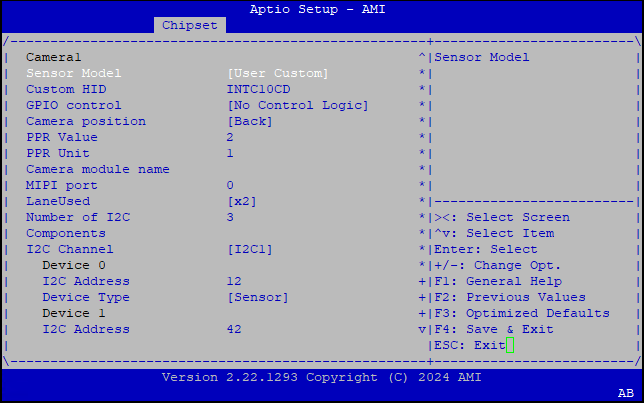Click the F3: Optimized Defaults hint

pos(522,313)
